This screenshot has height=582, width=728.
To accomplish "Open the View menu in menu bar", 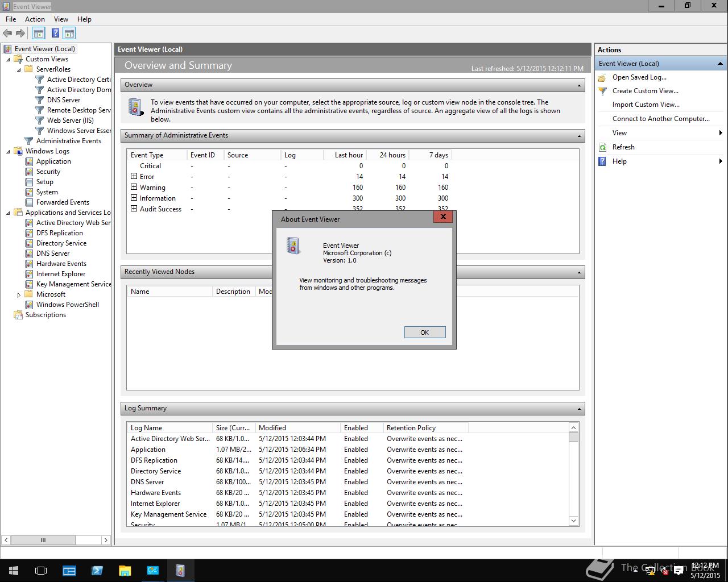I will [x=61, y=19].
